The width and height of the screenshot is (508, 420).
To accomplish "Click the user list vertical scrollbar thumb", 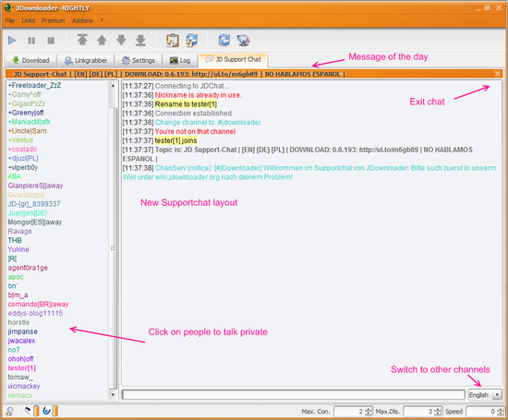I will click(x=113, y=248).
